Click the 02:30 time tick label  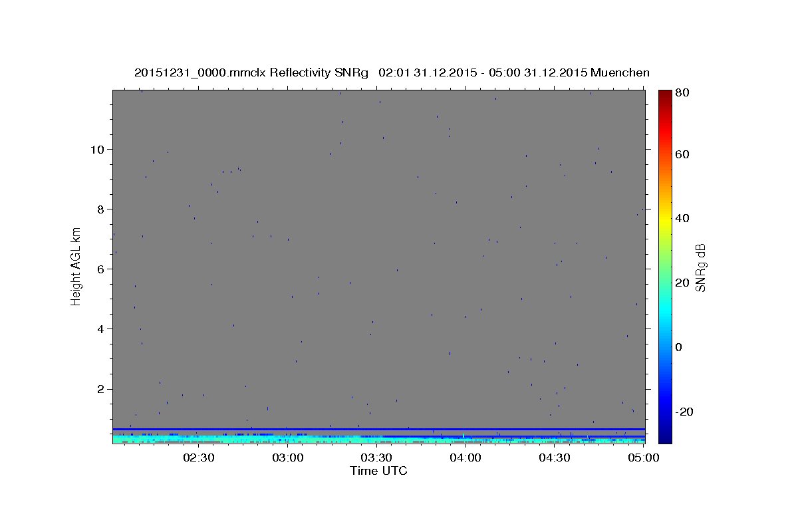(x=199, y=458)
